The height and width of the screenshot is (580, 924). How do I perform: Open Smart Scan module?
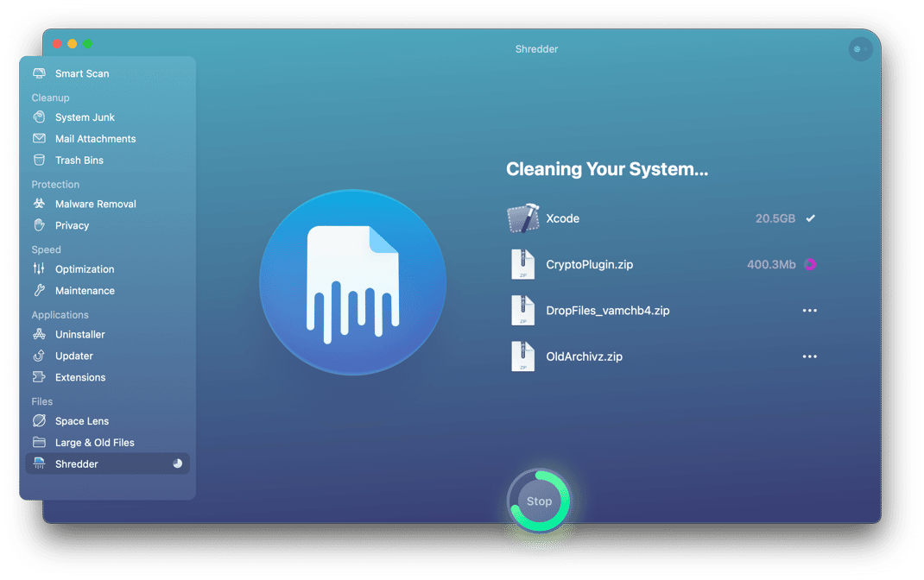pyautogui.click(x=108, y=73)
